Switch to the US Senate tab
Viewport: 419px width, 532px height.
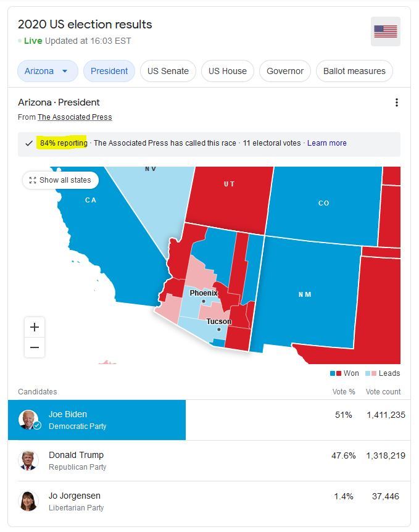[168, 71]
